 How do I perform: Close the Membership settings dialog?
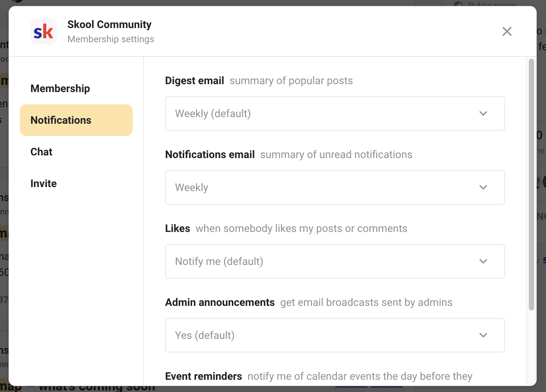[507, 31]
